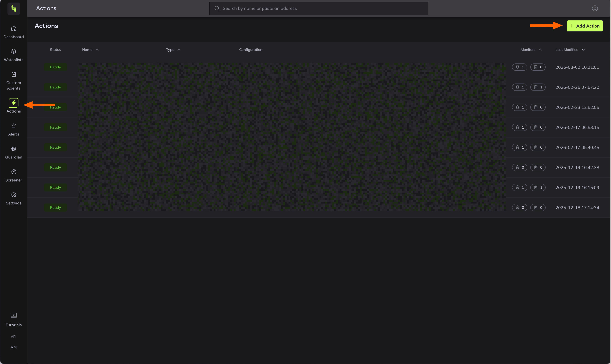
Task: Open the Alerts sidebar section
Action: pos(14,130)
